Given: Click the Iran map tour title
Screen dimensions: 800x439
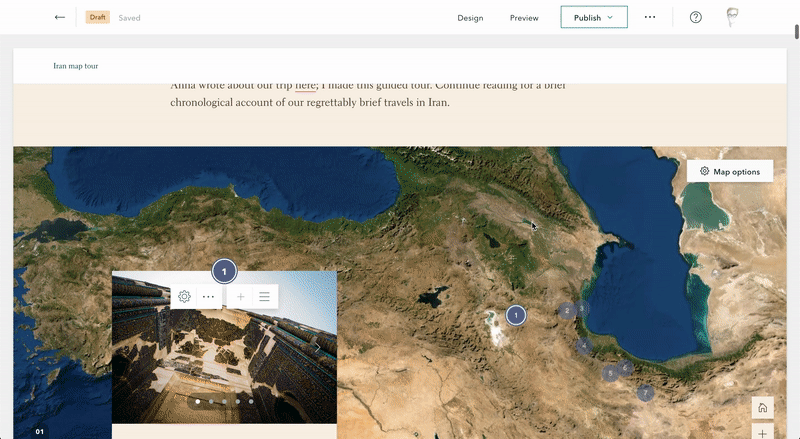Looking at the screenshot, I should click(x=76, y=66).
